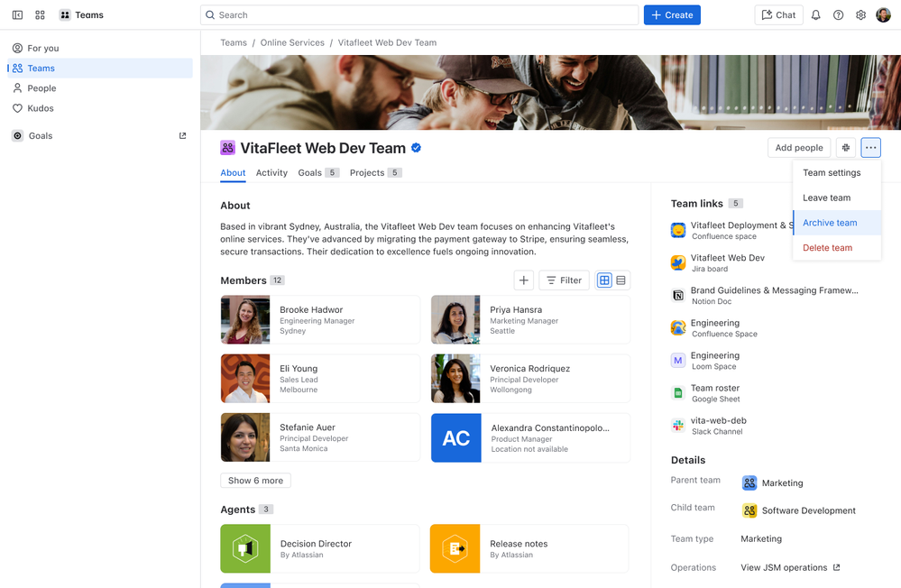Screen dimensions: 901x588
Task: Click the View JSM operations external link icon
Action: pyautogui.click(x=837, y=567)
